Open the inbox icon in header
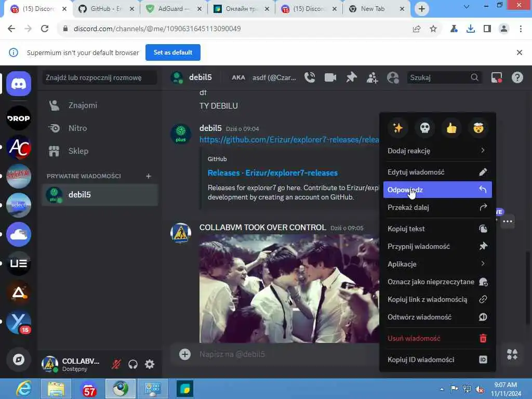 click(496, 78)
